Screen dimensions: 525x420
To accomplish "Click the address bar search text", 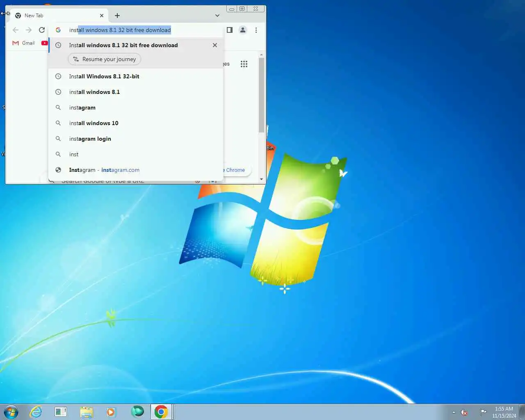I will tap(120, 30).
